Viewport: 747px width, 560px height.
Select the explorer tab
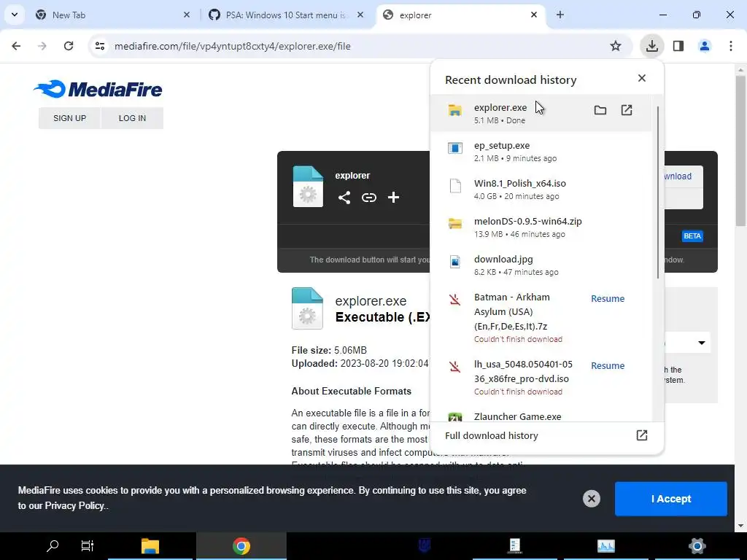pyautogui.click(x=461, y=15)
